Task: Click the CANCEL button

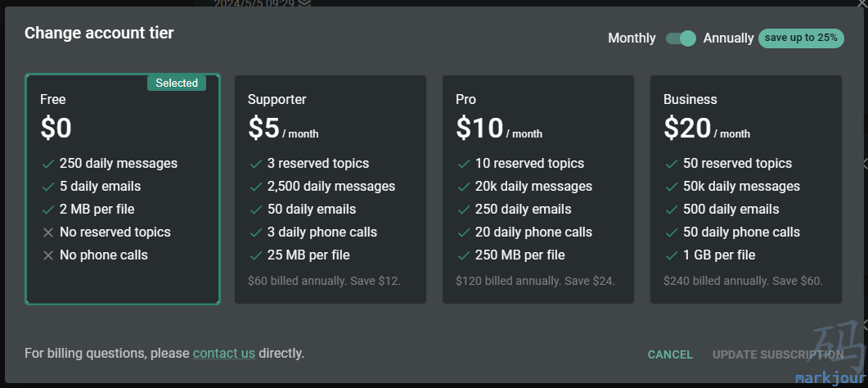Action: [670, 354]
